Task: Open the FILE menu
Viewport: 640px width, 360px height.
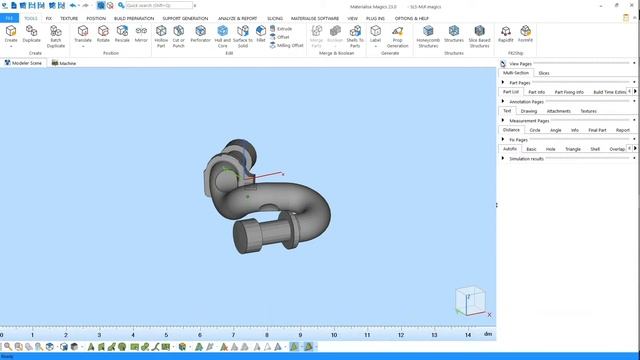Action: coord(9,18)
